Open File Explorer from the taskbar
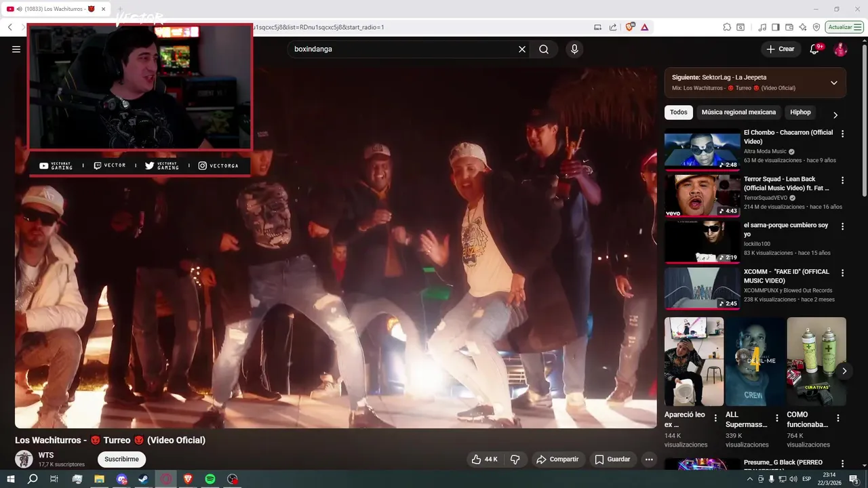Screen dimensions: 868x488 point(99,479)
